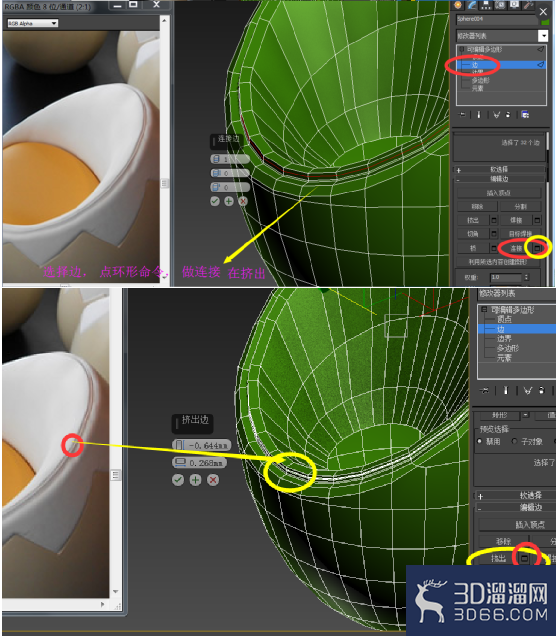Open 焊接 settings box in top panel
The height and width of the screenshot is (636, 556).
click(537, 220)
